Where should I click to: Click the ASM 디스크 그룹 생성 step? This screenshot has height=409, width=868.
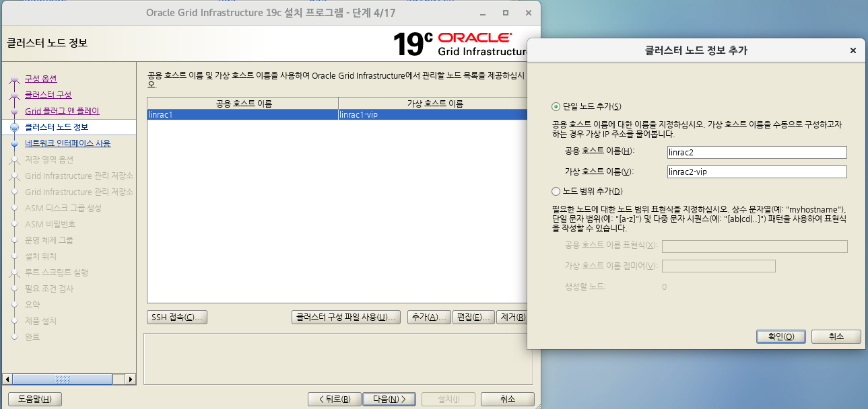[63, 208]
